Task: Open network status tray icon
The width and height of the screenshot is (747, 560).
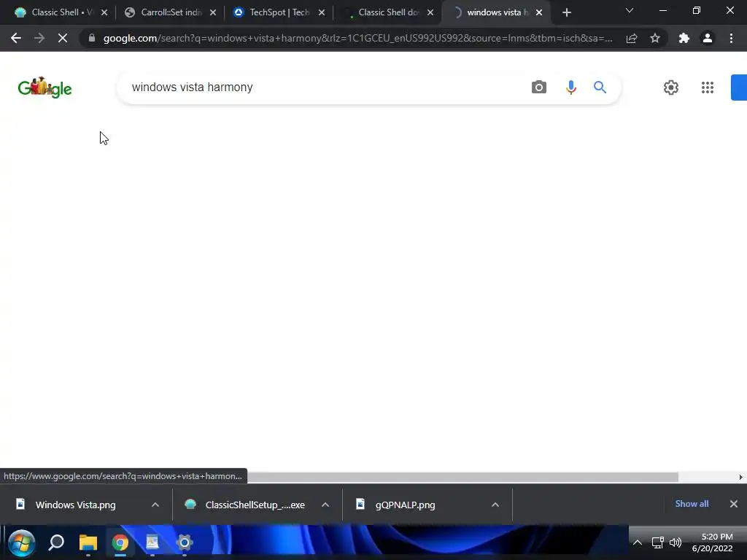Action: tap(657, 542)
